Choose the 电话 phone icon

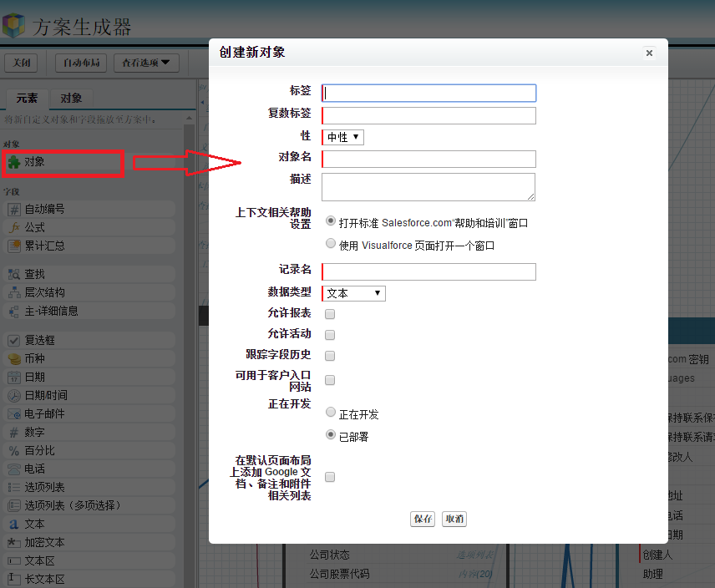click(14, 469)
